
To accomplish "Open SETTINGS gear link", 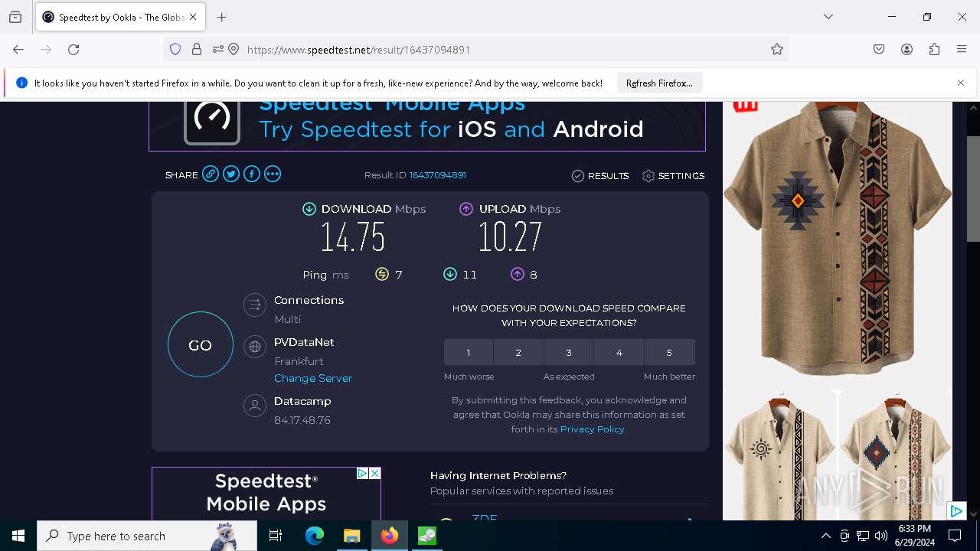I will pyautogui.click(x=673, y=176).
